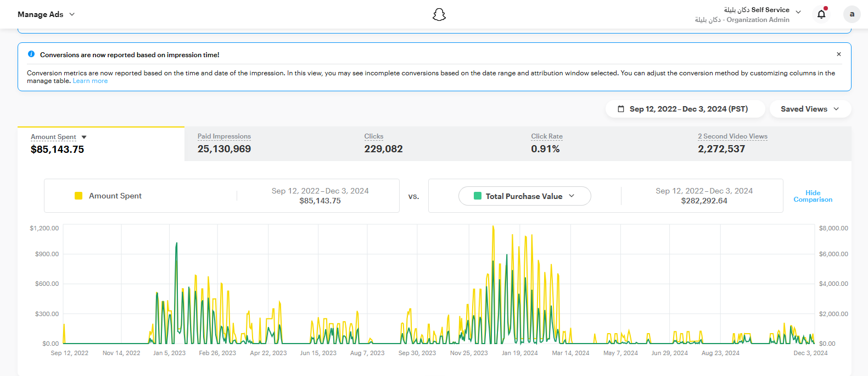This screenshot has width=868, height=376.
Task: Click the yellow Amount Spent color swatch
Action: click(79, 196)
